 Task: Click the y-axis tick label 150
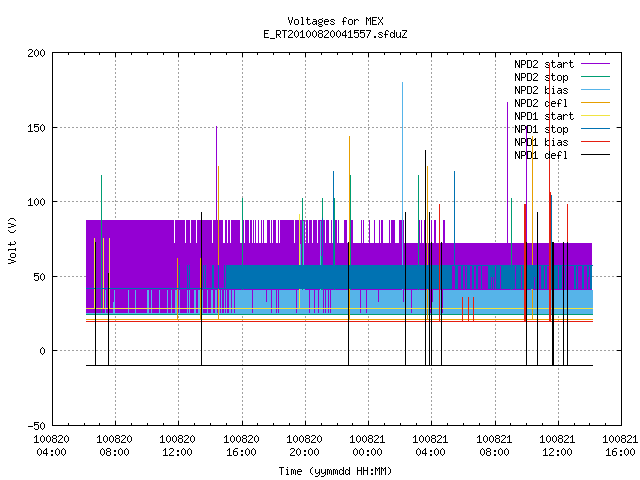click(x=36, y=128)
